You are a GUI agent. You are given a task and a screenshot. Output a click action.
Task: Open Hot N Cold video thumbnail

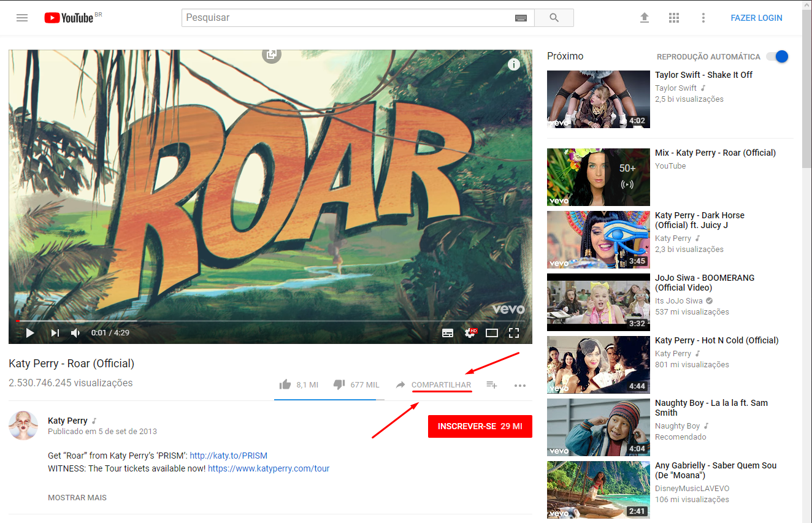click(x=598, y=365)
